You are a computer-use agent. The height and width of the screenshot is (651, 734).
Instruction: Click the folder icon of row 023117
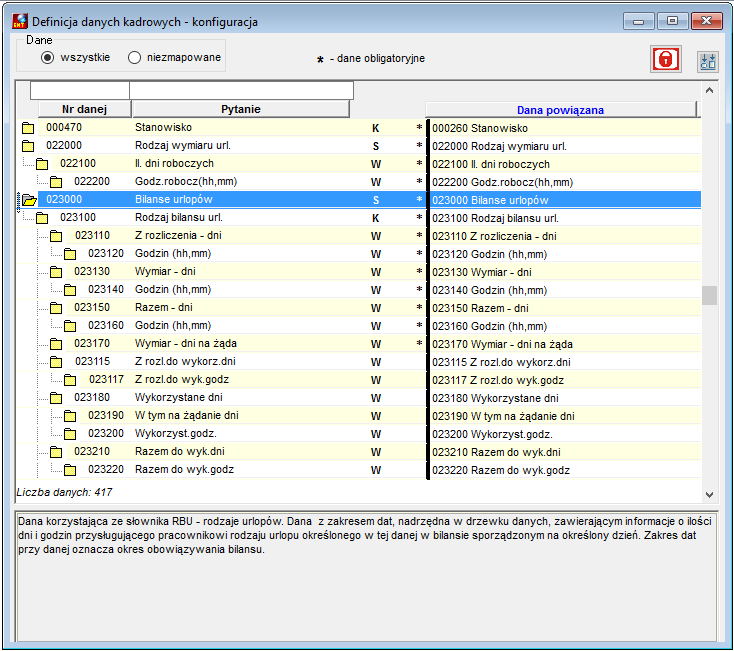pos(70,380)
